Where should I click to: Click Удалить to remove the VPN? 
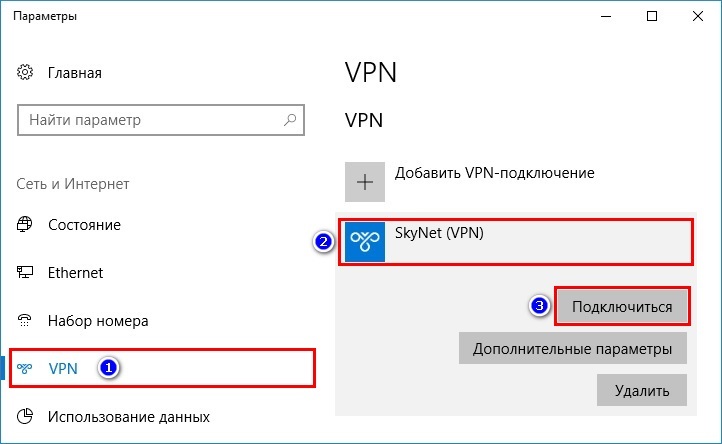642,390
